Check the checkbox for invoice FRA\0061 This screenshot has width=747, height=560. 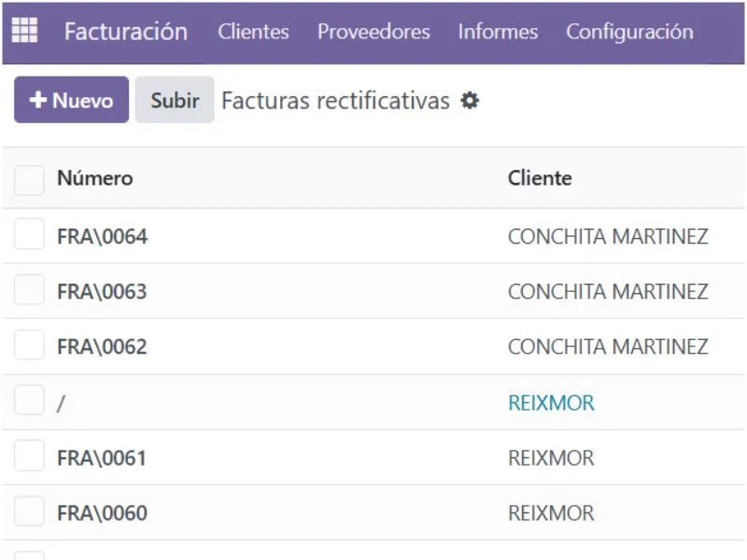(x=28, y=456)
